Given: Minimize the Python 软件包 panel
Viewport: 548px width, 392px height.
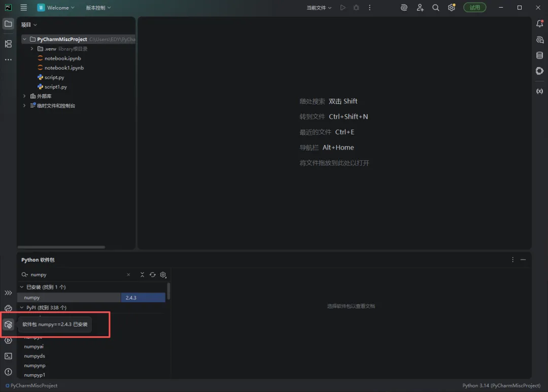Looking at the screenshot, I should pyautogui.click(x=523, y=260).
